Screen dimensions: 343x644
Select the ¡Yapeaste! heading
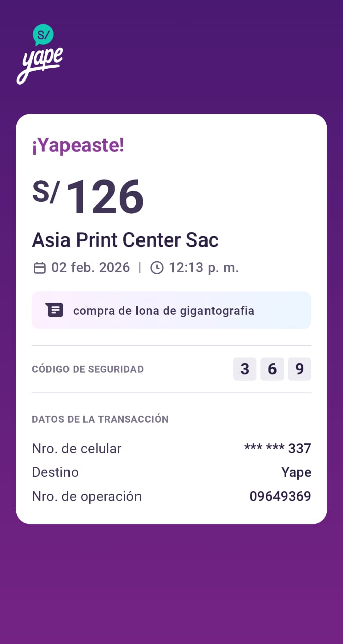[78, 146]
